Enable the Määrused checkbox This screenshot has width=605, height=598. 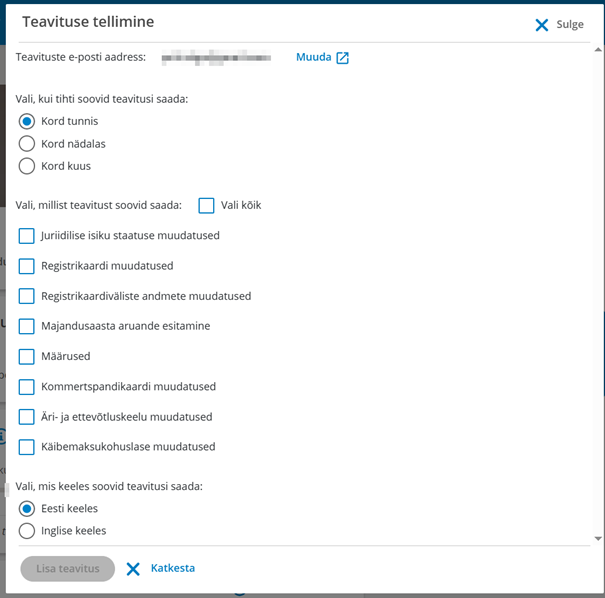(27, 356)
